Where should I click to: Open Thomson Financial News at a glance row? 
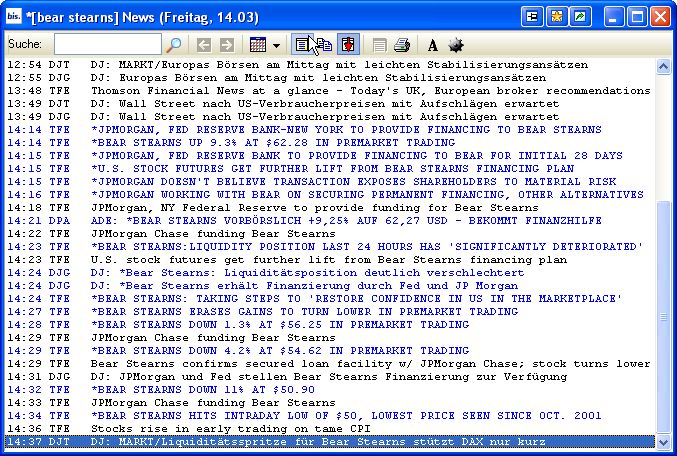click(330, 91)
